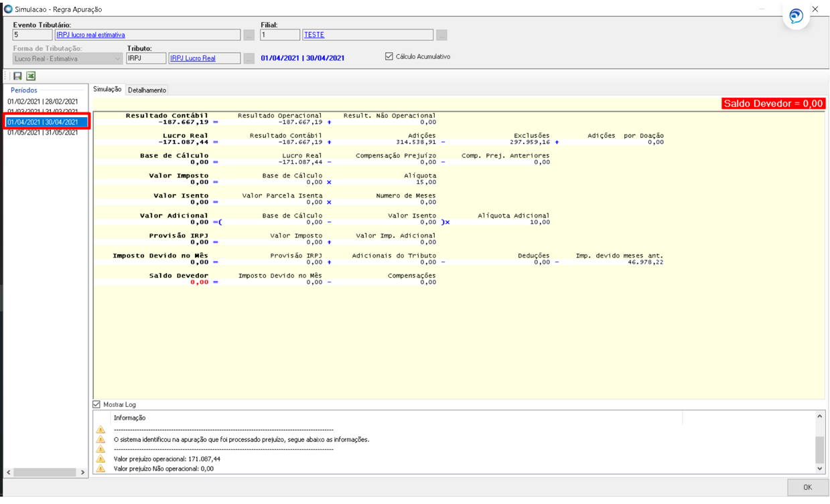
Task: Open lookup button next to Evento Tributário
Action: pyautogui.click(x=249, y=35)
